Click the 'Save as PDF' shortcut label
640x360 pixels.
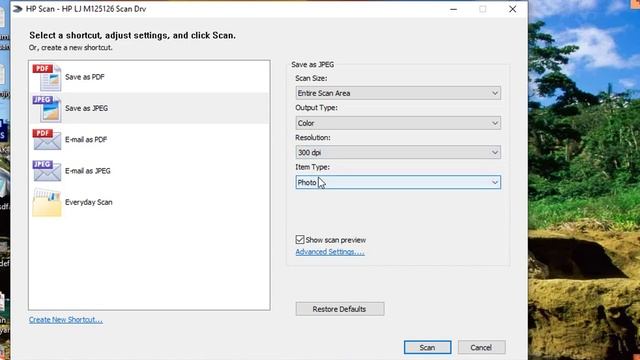click(84, 77)
